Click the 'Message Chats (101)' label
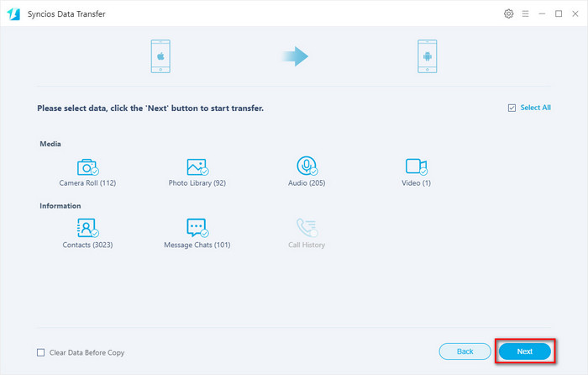Image resolution: width=588 pixels, height=375 pixels. 197,246
